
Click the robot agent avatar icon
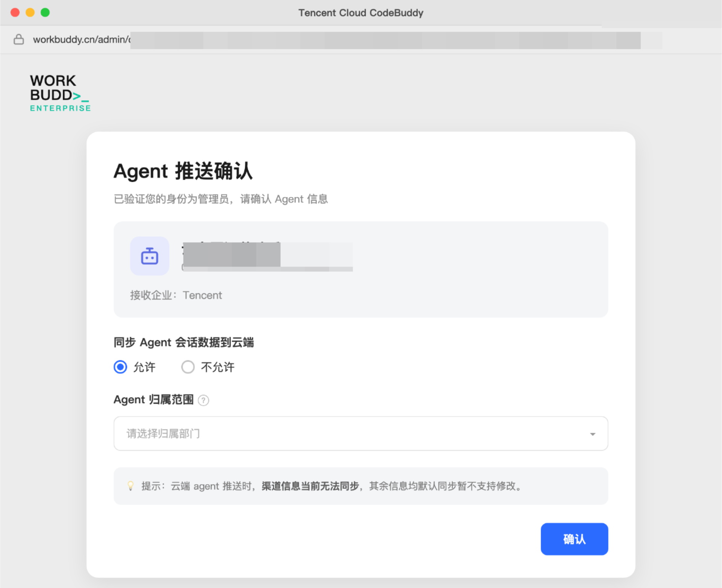point(149,256)
